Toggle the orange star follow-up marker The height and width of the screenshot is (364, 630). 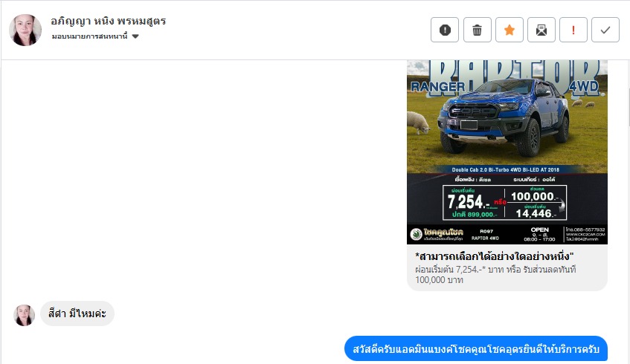(510, 30)
